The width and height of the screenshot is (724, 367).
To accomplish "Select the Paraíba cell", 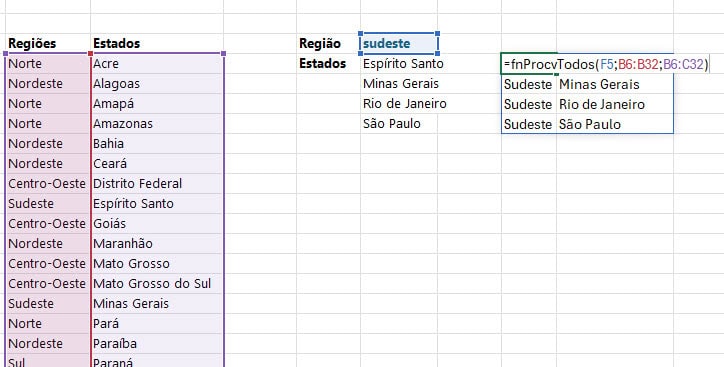I will coord(157,343).
